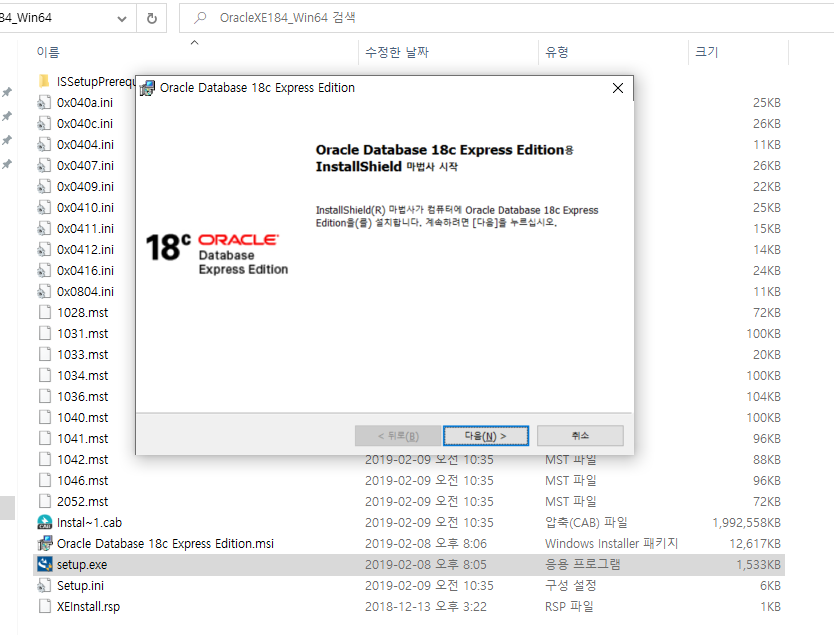Click the size value '1,992,558KB'
The height and width of the screenshot is (635, 834).
746,523
